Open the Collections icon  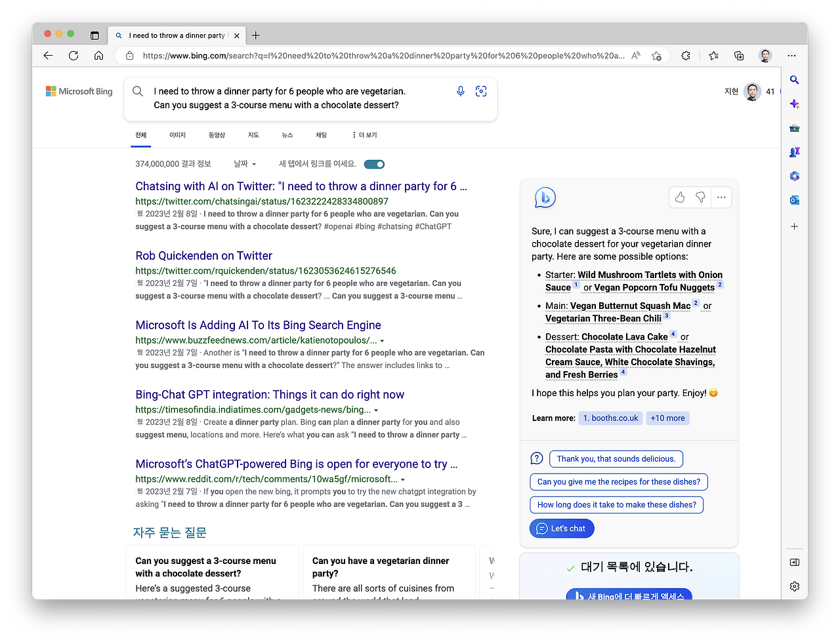tap(739, 56)
